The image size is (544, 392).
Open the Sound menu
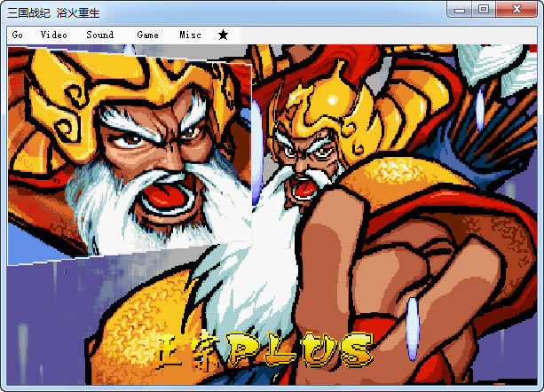point(99,35)
